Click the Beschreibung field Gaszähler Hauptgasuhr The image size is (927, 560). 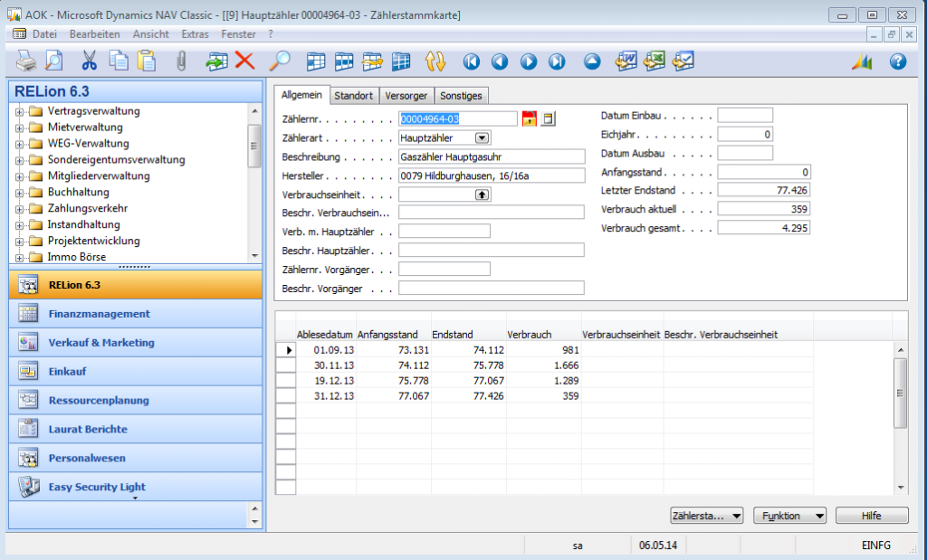pos(492,157)
